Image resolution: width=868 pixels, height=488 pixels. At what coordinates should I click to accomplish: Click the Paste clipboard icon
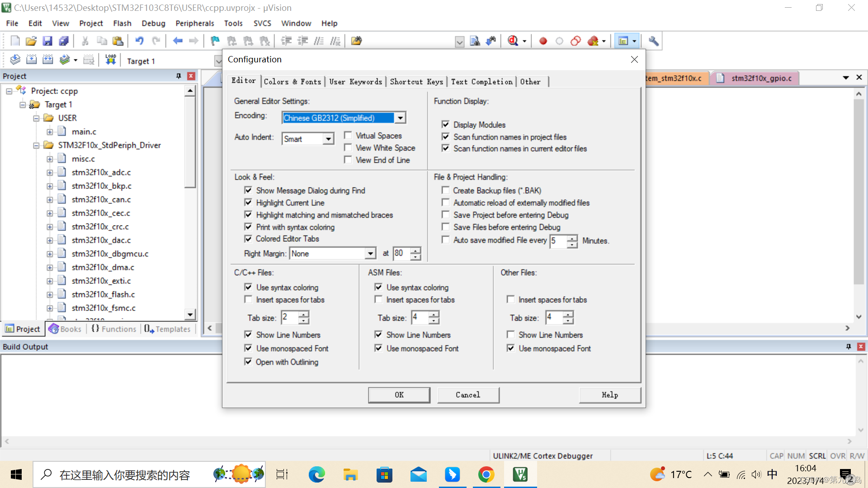(x=118, y=41)
